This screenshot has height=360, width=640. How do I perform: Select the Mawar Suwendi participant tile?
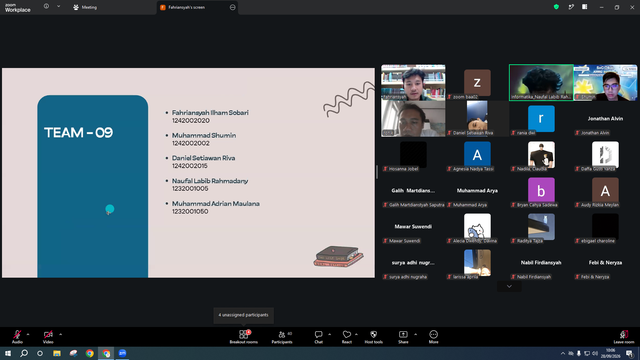click(413, 227)
